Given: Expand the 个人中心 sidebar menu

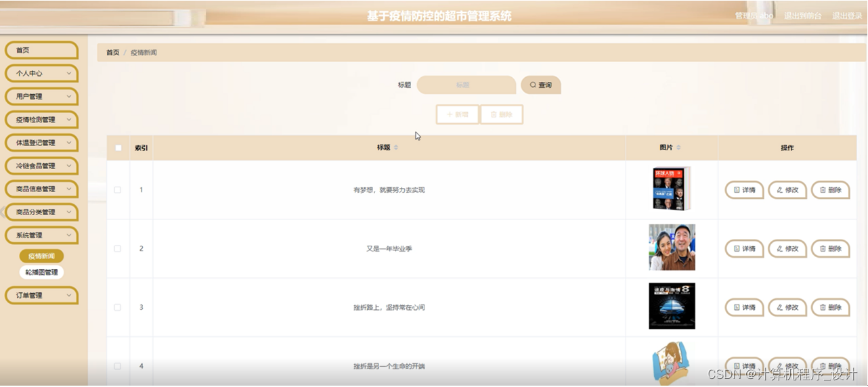Looking at the screenshot, I should point(41,73).
